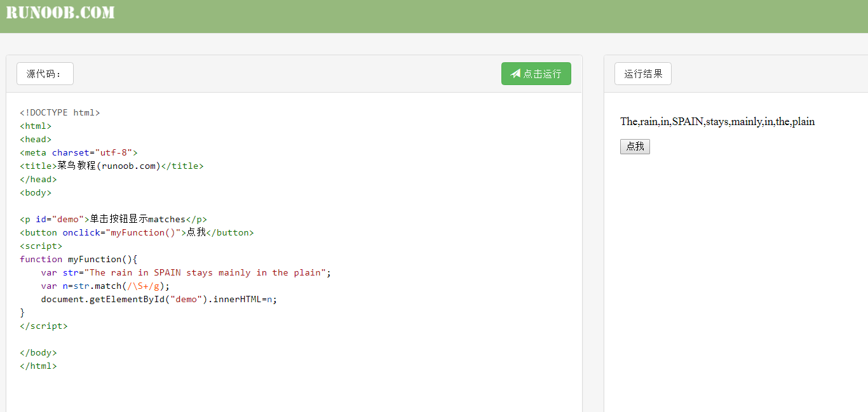Place cursor on the var str line

186,272
